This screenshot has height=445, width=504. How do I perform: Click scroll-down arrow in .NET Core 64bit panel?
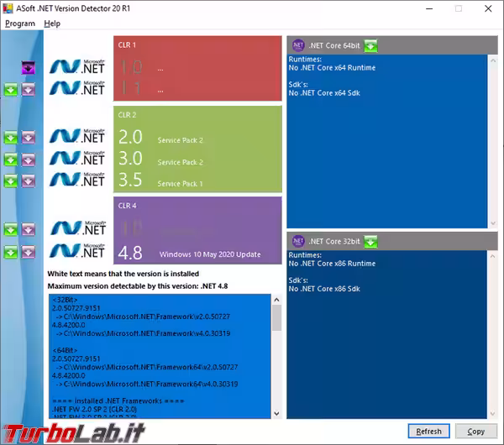493,223
